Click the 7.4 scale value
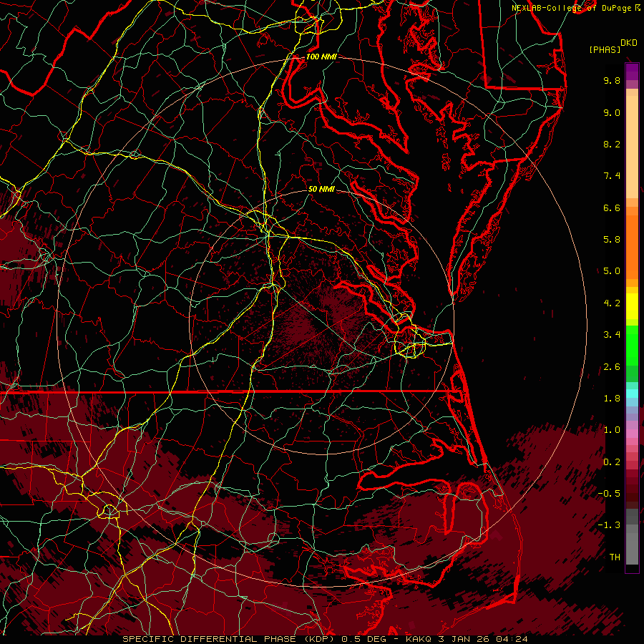 coord(612,176)
